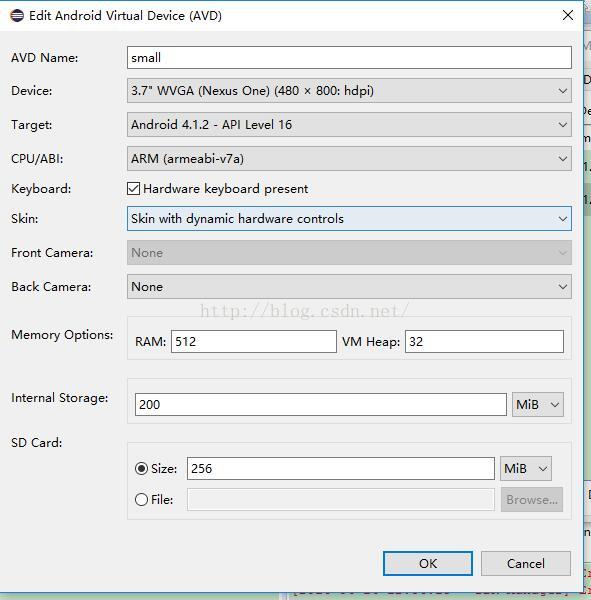591x600 pixels.
Task: Toggle Hardware keyboard present checkbox
Action: (134, 189)
